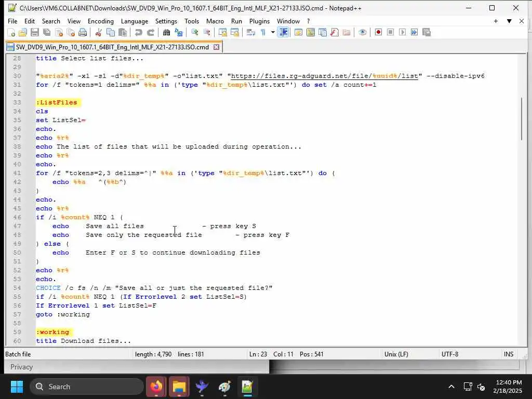532x399 pixels.
Task: Click the Unix (LF) status bar field
Action: (396, 354)
